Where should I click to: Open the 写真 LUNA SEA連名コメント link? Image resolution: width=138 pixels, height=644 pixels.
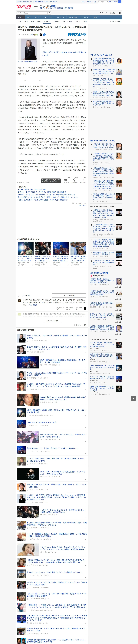coord(64,54)
